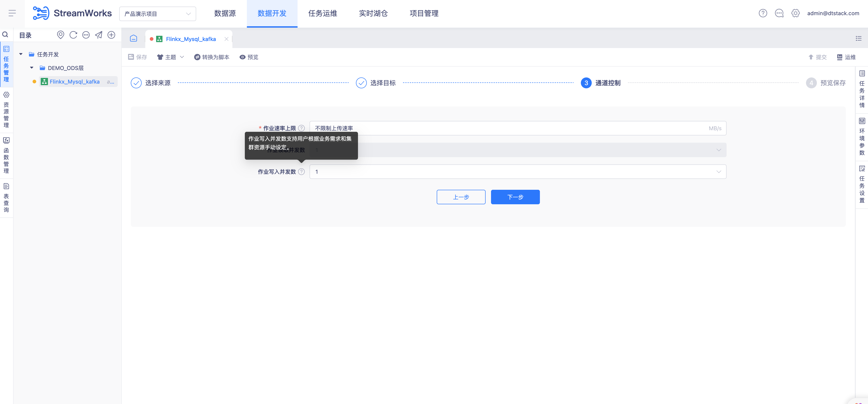
Task: Switch to the 任务运维 tab
Action: [x=322, y=13]
